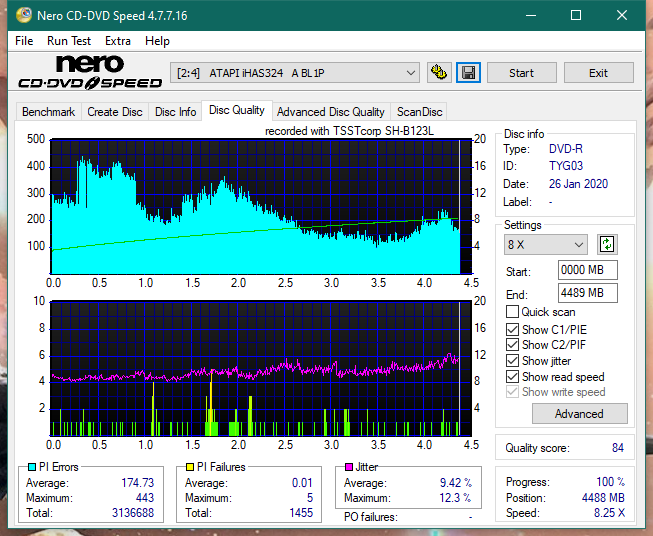Click the PI Failures jitter graph area
The height and width of the screenshot is (536, 653).
tap(261, 369)
